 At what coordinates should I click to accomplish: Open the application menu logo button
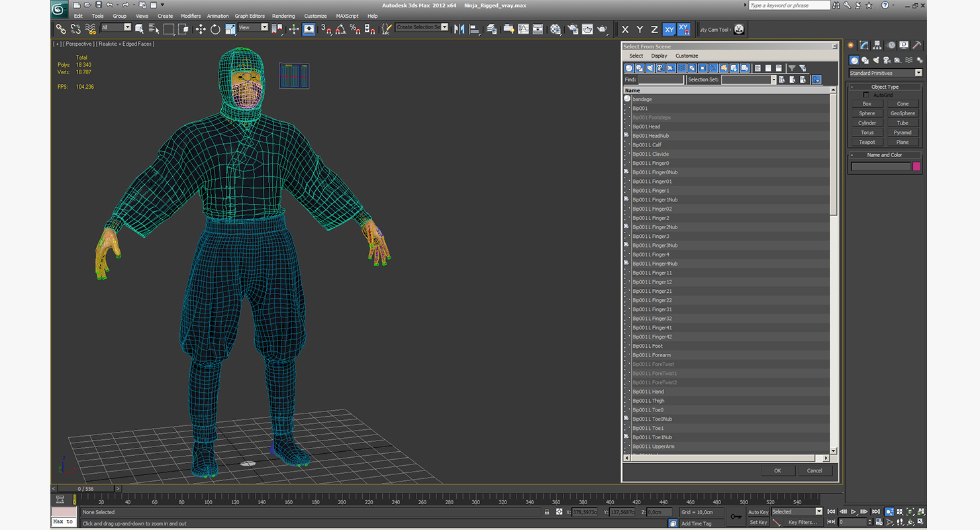click(59, 9)
